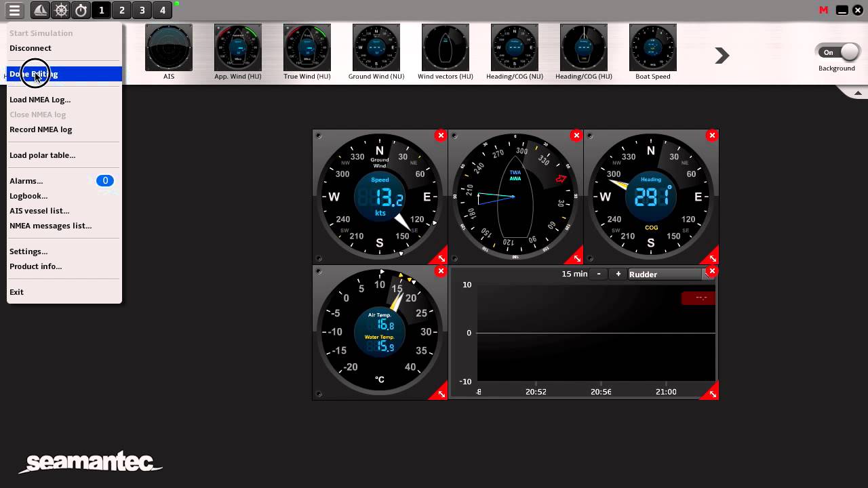Click the ship's helm wheel icon
868x488 pixels.
(x=61, y=10)
